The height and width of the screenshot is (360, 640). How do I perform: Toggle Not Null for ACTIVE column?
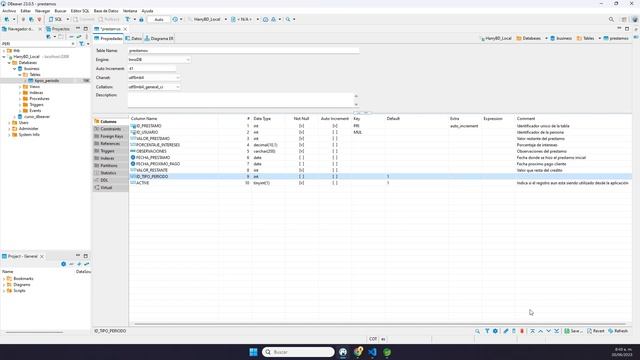(x=301, y=183)
